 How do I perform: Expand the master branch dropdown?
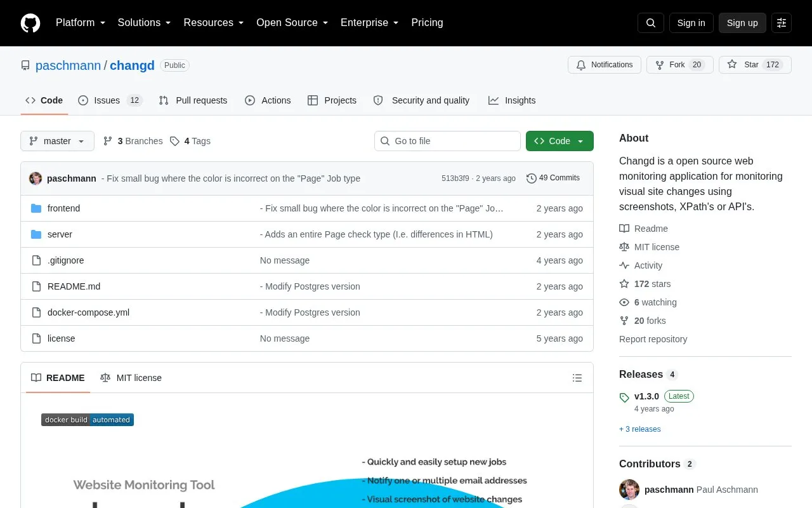(57, 141)
